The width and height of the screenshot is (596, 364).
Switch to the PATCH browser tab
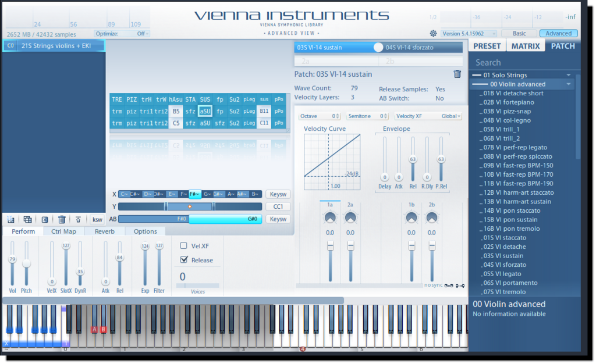coord(563,46)
